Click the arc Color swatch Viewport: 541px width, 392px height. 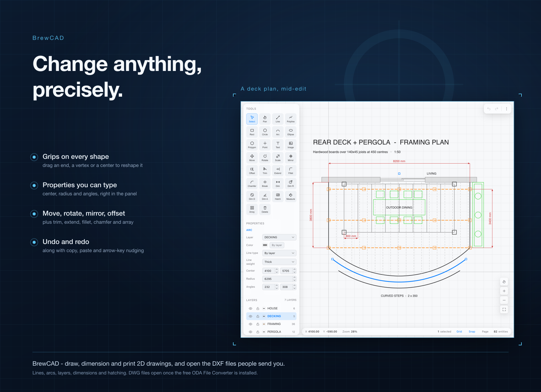tap(265, 245)
